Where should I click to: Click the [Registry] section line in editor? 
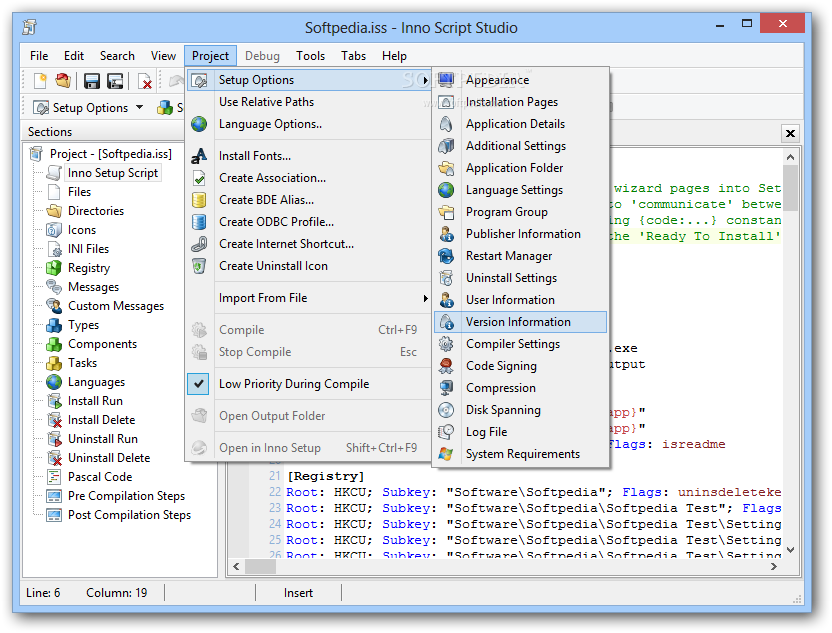325,476
